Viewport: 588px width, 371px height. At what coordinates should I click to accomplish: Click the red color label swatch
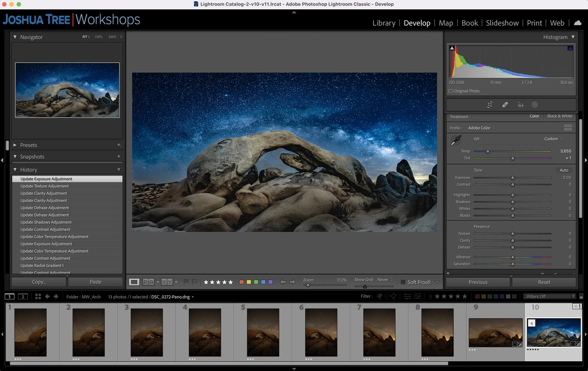coord(242,282)
